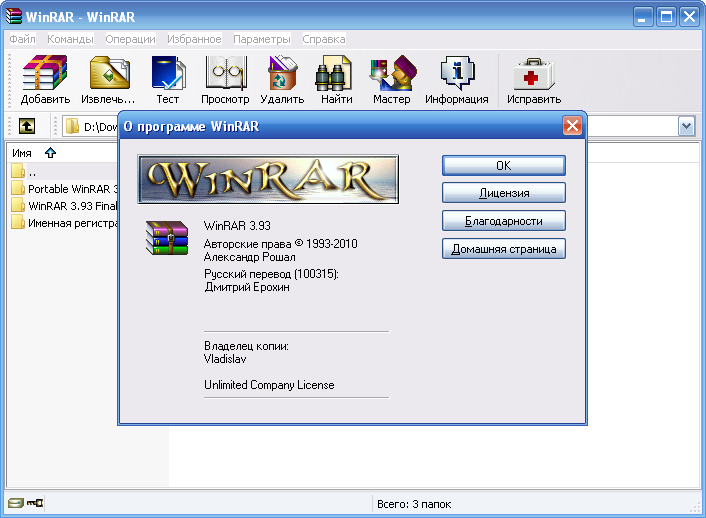Click the key icon in status bar
The width and height of the screenshot is (706, 518).
click(x=35, y=503)
